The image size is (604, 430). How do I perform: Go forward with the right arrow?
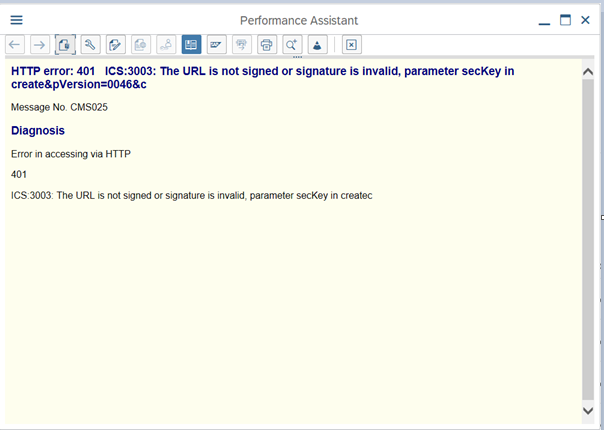tap(40, 45)
